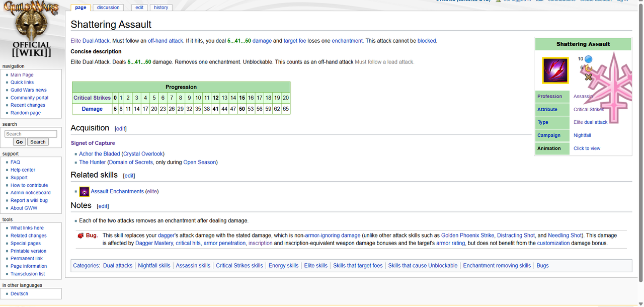Screen dimensions: 644x307
Task: Open Page information link
Action: (29, 266)
